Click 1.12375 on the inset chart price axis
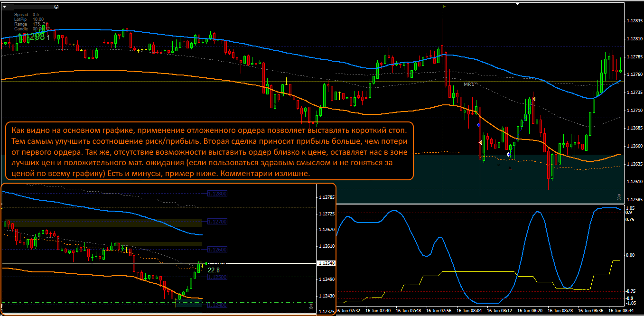The image size is (644, 316). click(x=326, y=312)
